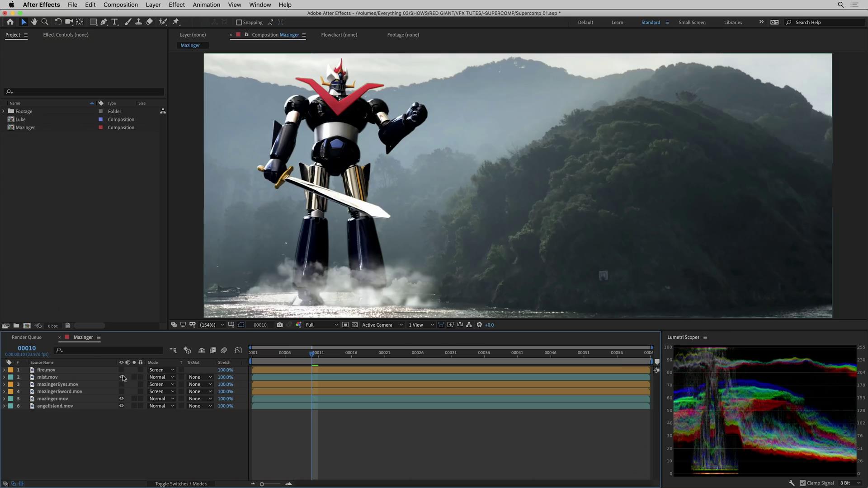Open the composition flowchart icon in viewer

click(469, 325)
